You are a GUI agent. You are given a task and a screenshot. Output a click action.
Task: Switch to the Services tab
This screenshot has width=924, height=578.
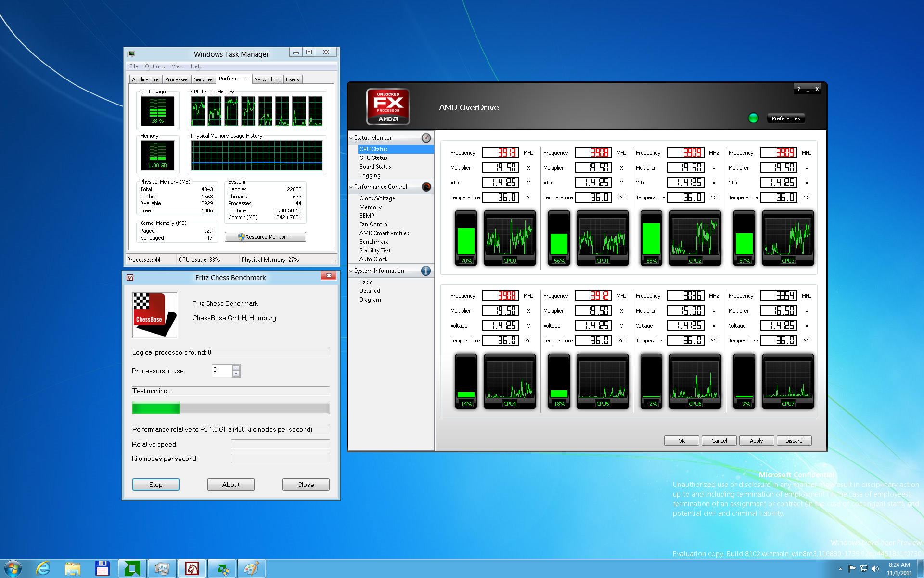pos(204,79)
